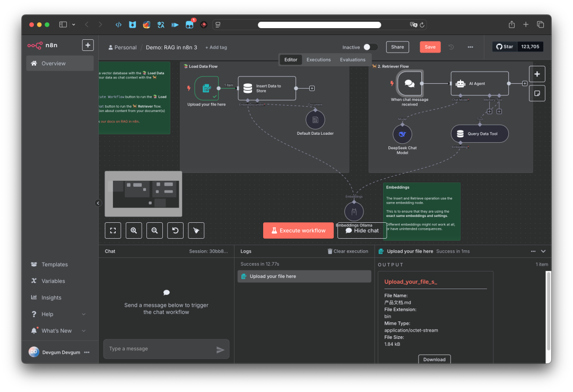
Task: Select the DeepSeek Chat Model node
Action: click(402, 134)
